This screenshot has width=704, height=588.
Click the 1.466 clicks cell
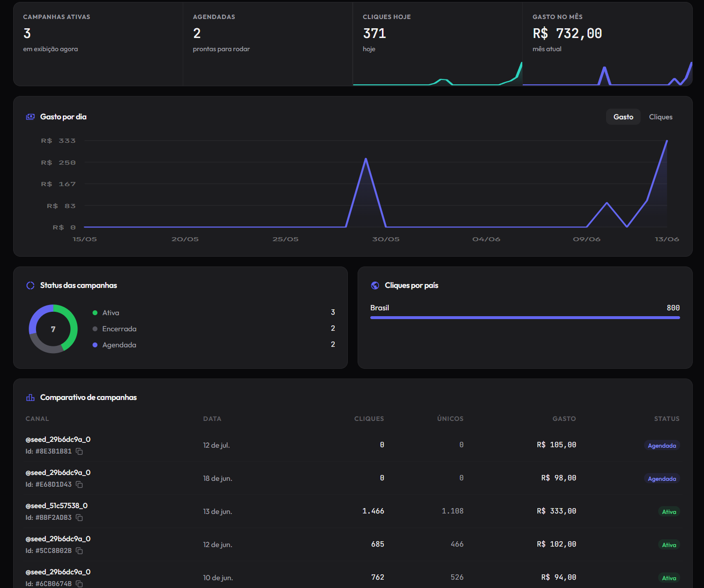[373, 511]
